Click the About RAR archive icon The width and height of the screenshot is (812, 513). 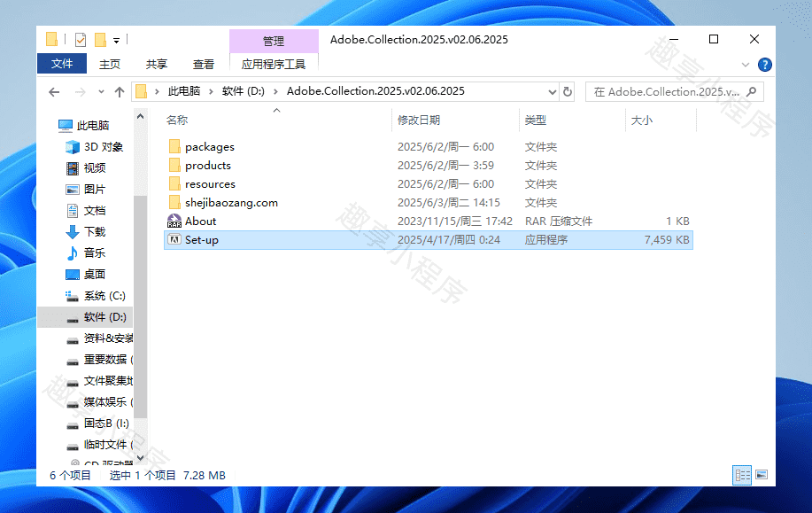[x=174, y=221]
